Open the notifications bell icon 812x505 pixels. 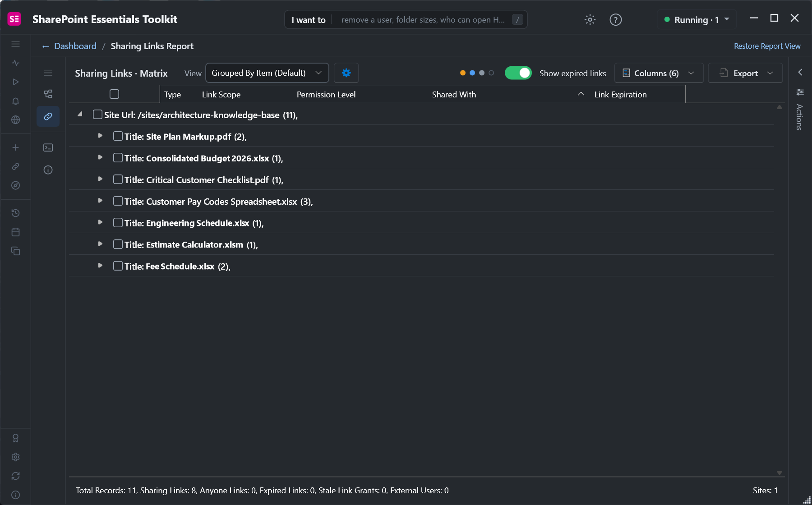[x=15, y=101]
